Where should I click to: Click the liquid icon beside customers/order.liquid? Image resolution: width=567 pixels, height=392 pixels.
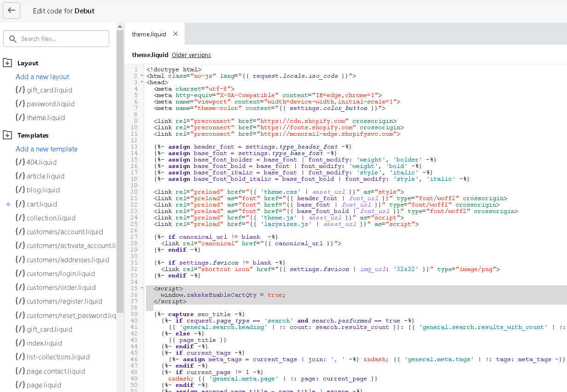click(x=20, y=288)
